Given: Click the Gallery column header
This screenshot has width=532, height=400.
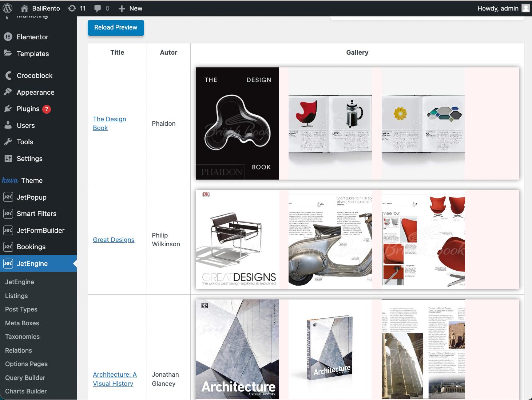Looking at the screenshot, I should click(x=357, y=52).
